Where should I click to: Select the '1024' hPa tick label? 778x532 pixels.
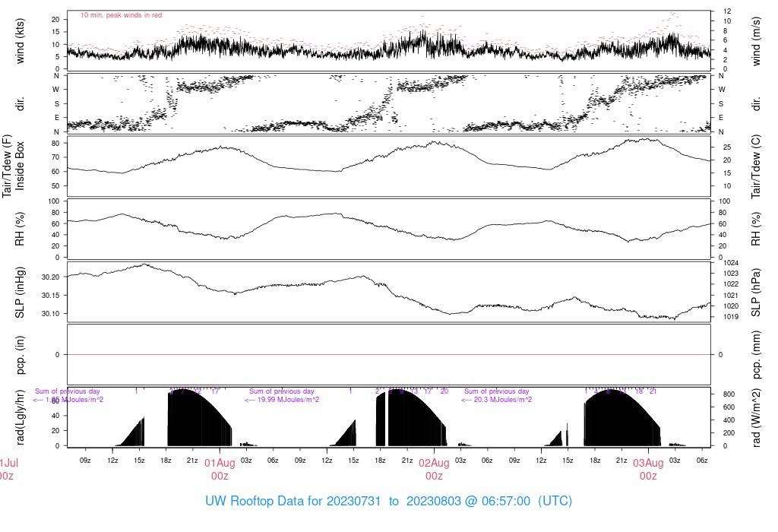click(731, 263)
